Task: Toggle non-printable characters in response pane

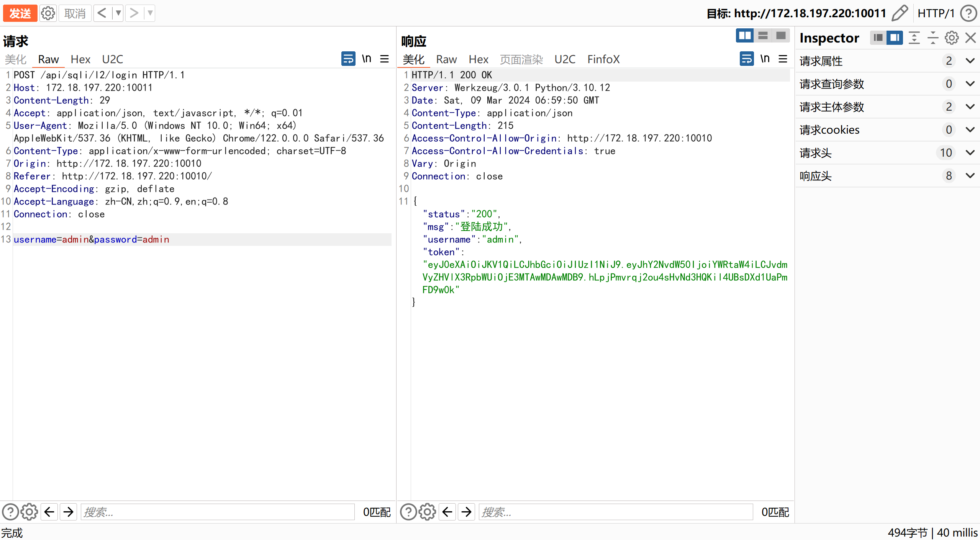Action: coord(765,59)
